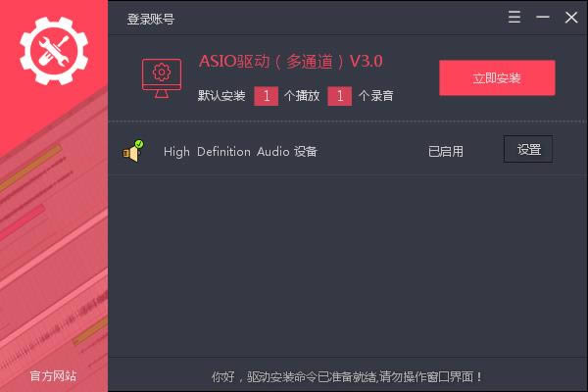Click the 登录账号 login link
Viewport: 588px width, 392px height.
click(151, 19)
